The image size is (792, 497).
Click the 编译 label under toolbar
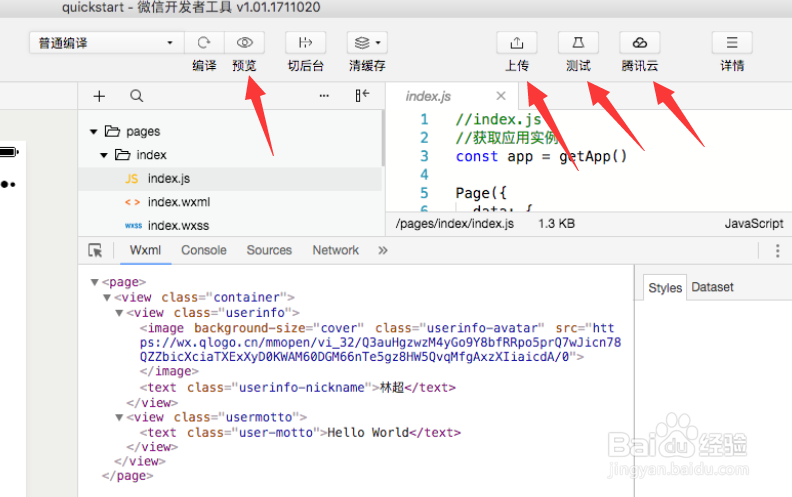tap(204, 66)
